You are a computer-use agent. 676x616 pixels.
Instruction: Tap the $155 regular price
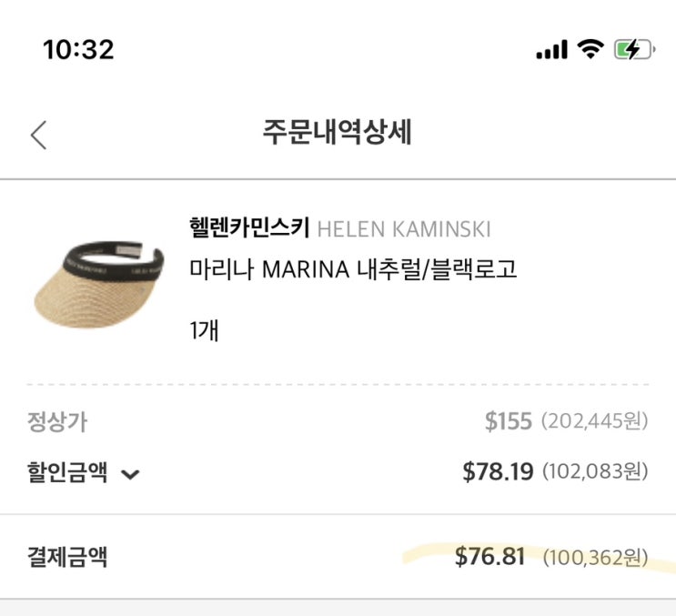coord(508,421)
